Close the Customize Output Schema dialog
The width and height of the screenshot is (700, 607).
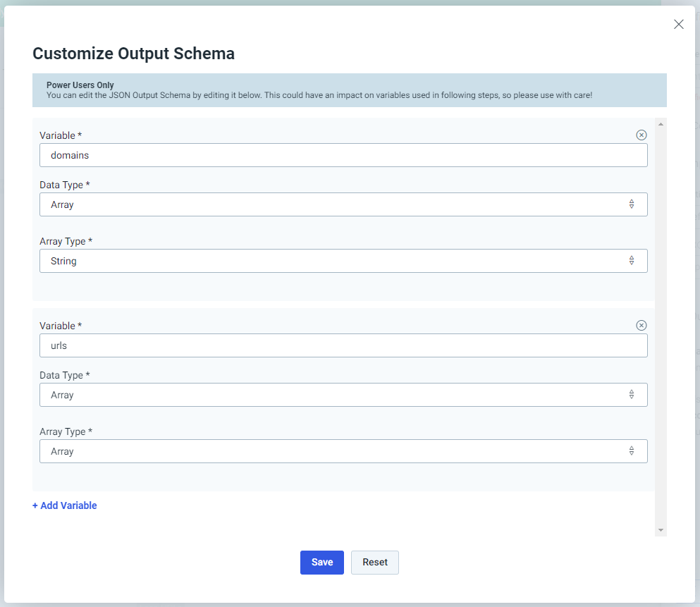click(x=679, y=24)
